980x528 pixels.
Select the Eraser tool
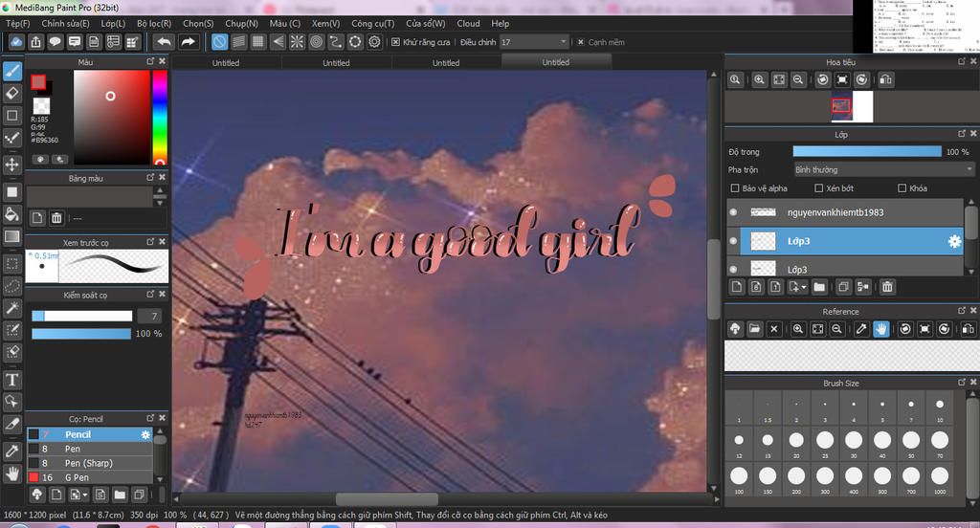pos(11,93)
